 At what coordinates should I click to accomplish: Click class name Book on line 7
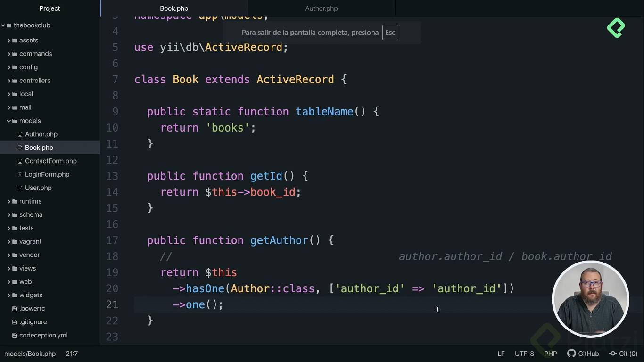tap(186, 80)
